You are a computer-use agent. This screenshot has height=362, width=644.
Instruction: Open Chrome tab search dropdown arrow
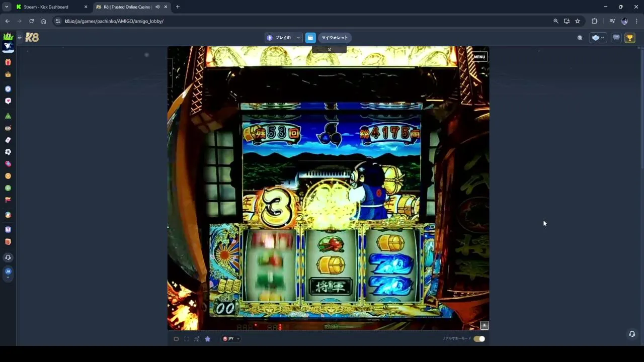pos(7,7)
